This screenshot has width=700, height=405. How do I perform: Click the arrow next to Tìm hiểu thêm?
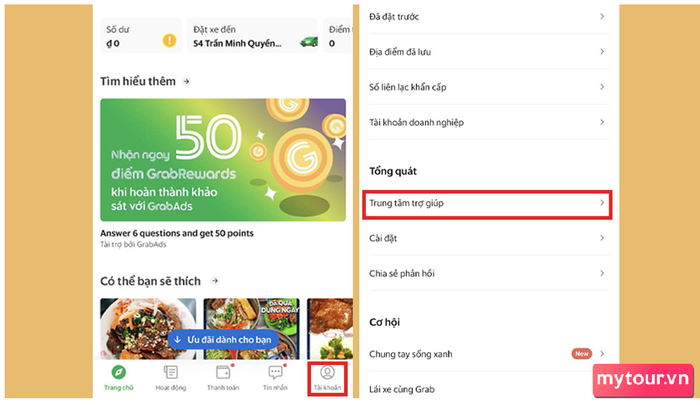(x=186, y=81)
